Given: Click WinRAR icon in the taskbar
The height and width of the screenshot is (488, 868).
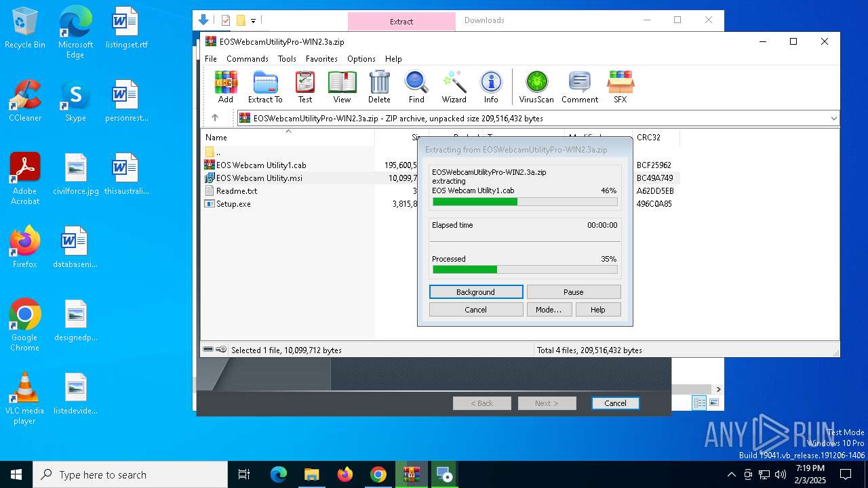Looking at the screenshot, I should click(412, 474).
